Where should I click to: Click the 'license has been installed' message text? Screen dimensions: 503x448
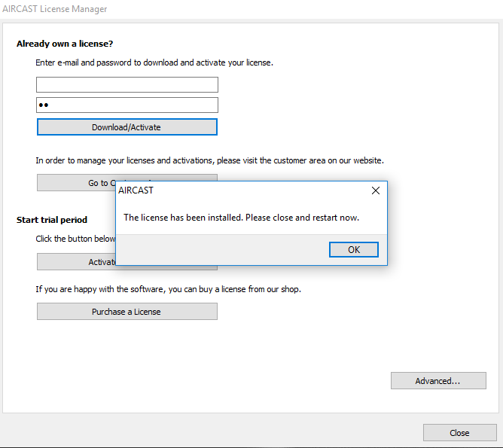[x=241, y=218]
